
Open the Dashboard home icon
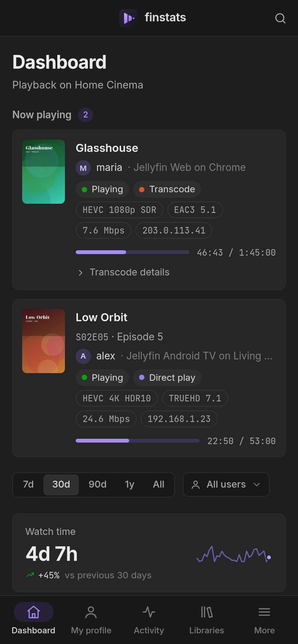tap(34, 612)
